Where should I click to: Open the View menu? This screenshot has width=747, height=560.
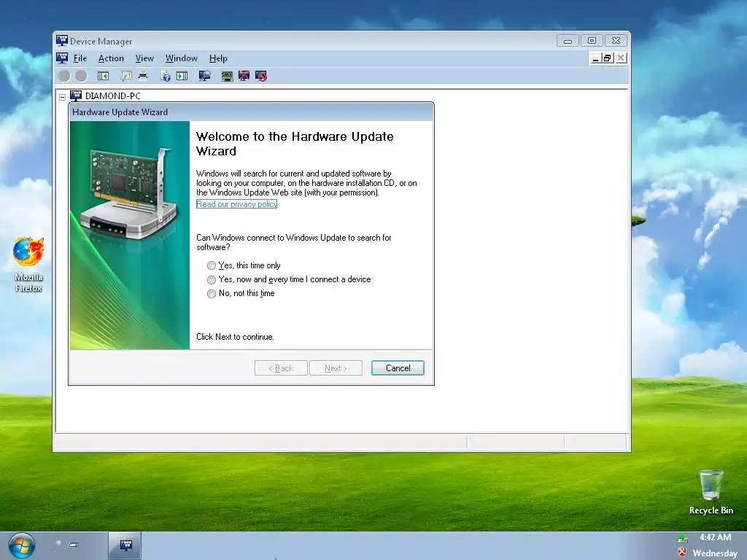[x=144, y=58]
